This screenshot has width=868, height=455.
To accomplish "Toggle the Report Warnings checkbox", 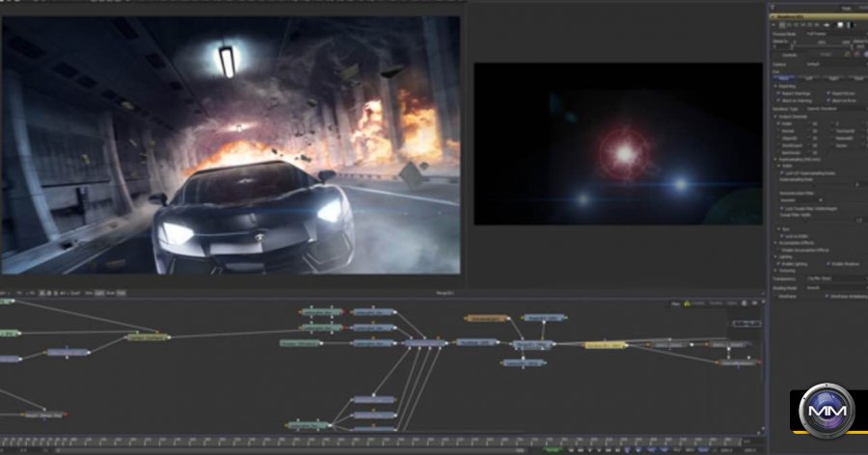I will (779, 94).
